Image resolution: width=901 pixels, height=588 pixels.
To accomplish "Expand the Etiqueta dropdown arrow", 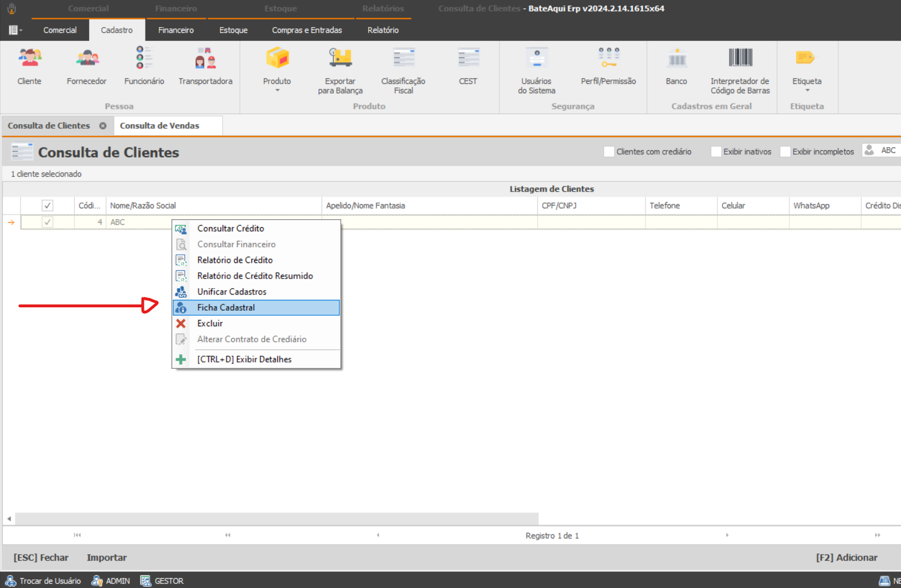I will coord(807,90).
